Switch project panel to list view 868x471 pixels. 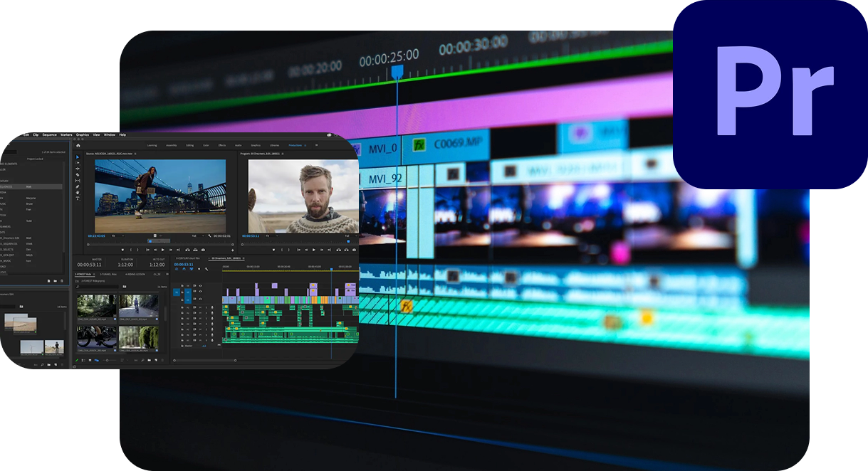click(83, 361)
